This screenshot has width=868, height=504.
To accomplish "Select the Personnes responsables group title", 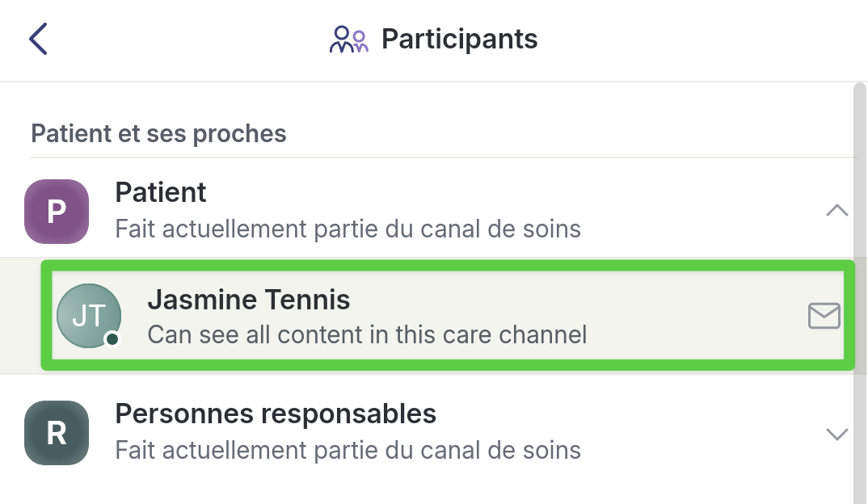I will [x=276, y=414].
